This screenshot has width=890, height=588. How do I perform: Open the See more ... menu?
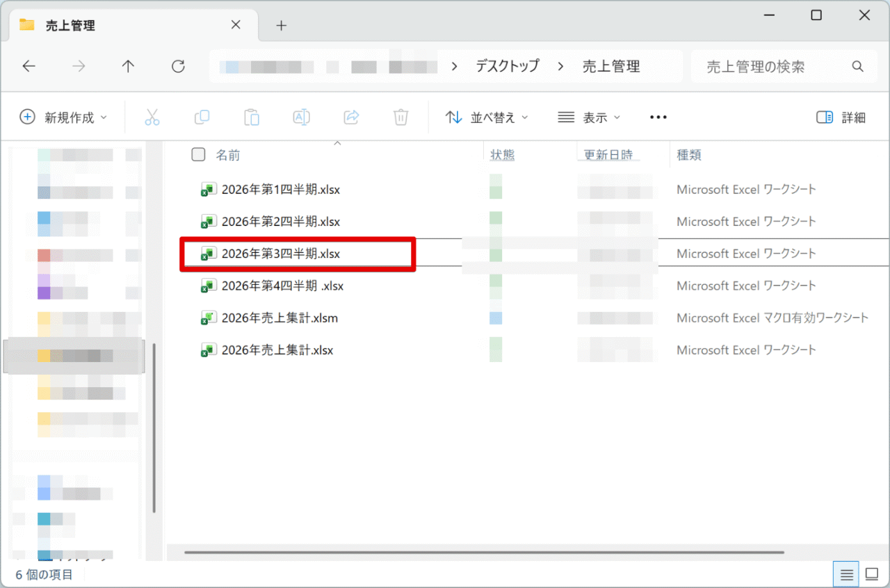pyautogui.click(x=658, y=117)
